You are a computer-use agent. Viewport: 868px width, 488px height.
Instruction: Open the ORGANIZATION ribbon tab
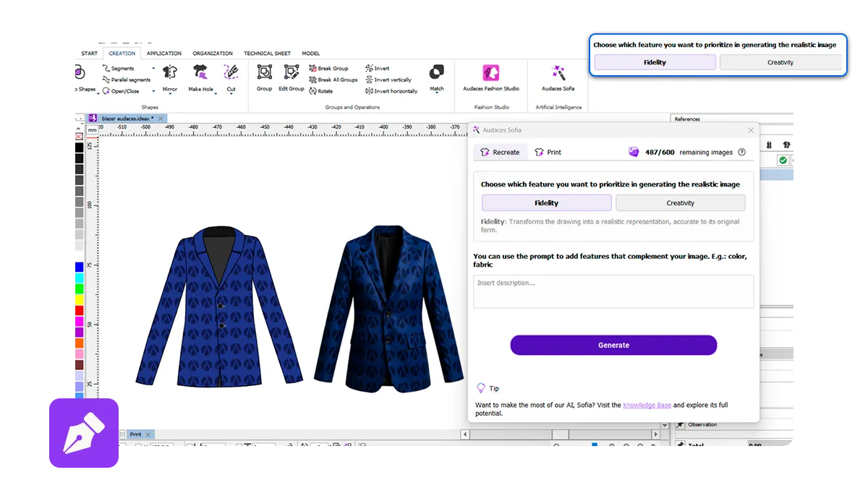click(213, 53)
